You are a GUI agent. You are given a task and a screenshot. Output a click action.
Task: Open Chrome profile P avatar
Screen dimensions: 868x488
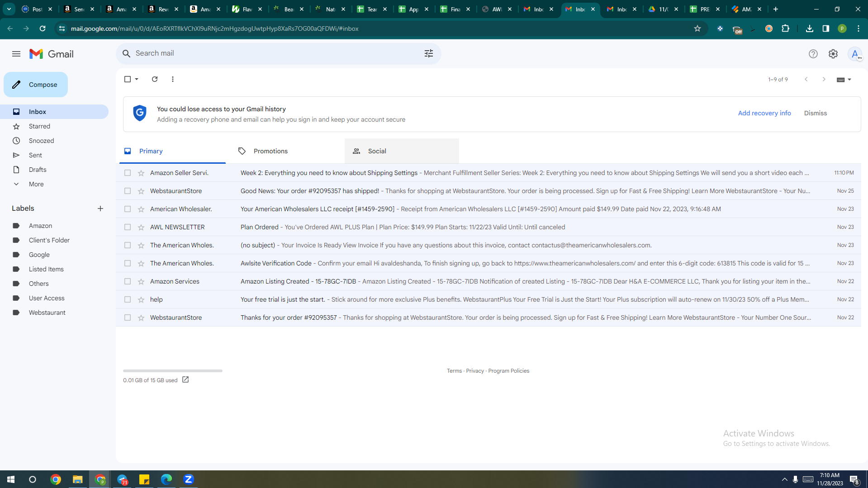tap(842, 28)
